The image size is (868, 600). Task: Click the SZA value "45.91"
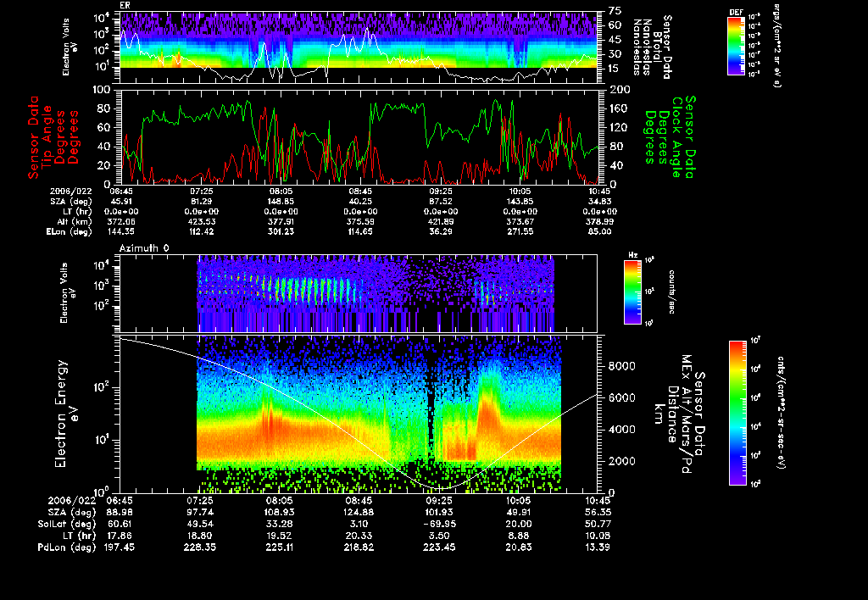pos(120,202)
